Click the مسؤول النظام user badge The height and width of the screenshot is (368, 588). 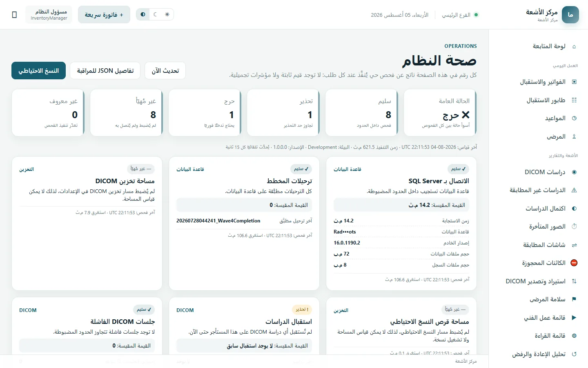pyautogui.click(x=49, y=15)
